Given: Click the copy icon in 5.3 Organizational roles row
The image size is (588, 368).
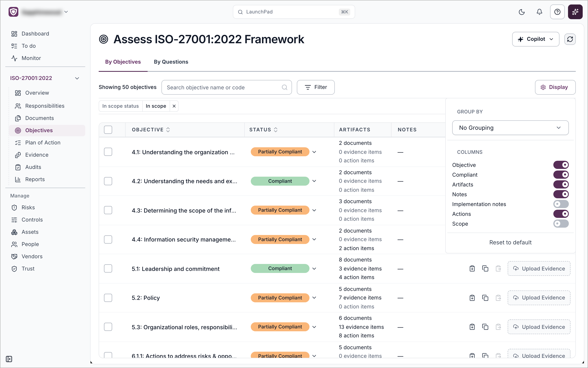Looking at the screenshot, I should coord(485,327).
